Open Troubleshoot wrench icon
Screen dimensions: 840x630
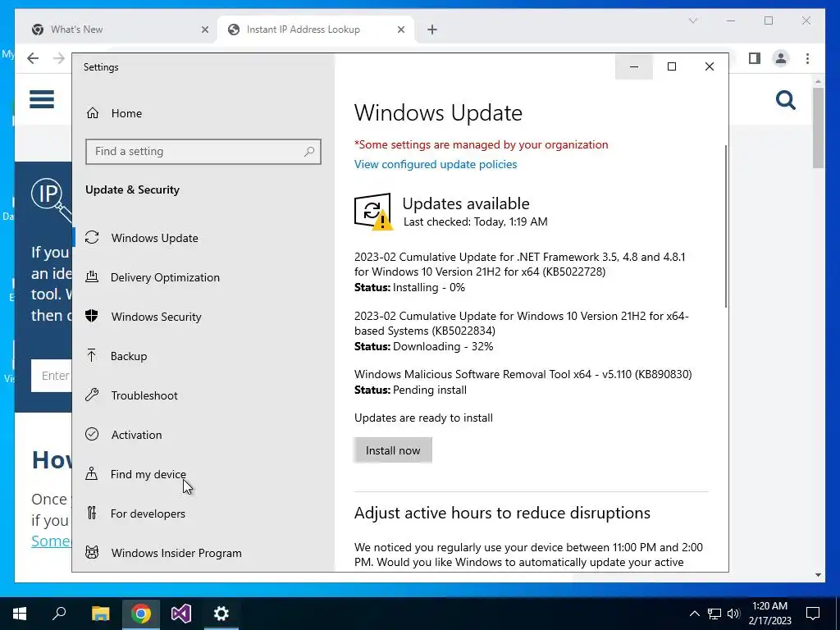92,395
